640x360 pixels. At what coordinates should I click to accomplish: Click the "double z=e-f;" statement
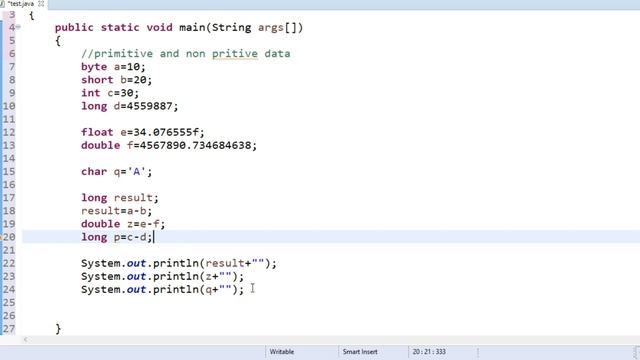pyautogui.click(x=123, y=224)
